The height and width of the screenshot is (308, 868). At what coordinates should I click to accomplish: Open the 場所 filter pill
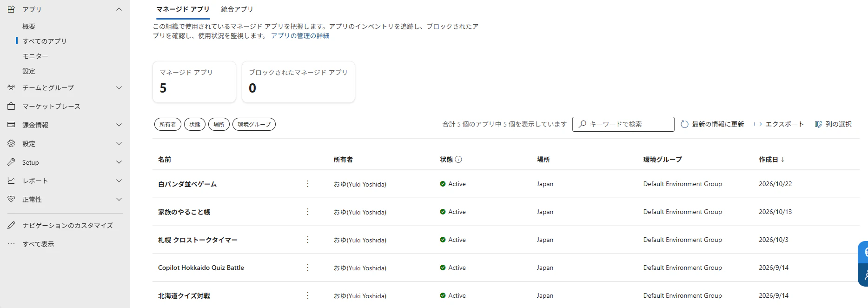point(219,124)
